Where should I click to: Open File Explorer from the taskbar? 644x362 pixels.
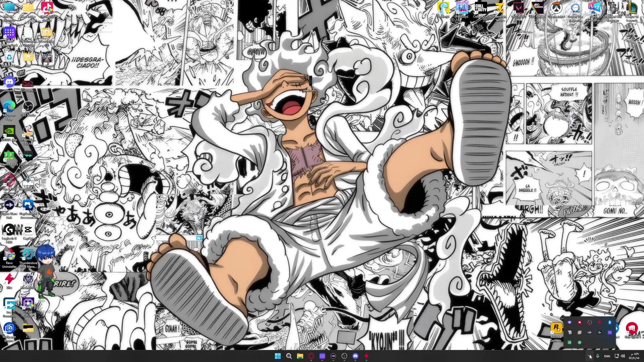click(300, 356)
